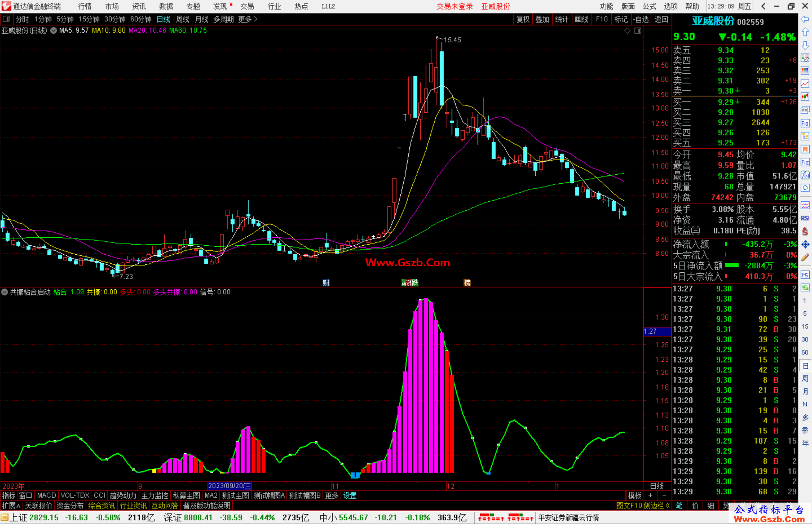Click the minus button next to 模板
The image size is (812, 524).
point(664,495)
